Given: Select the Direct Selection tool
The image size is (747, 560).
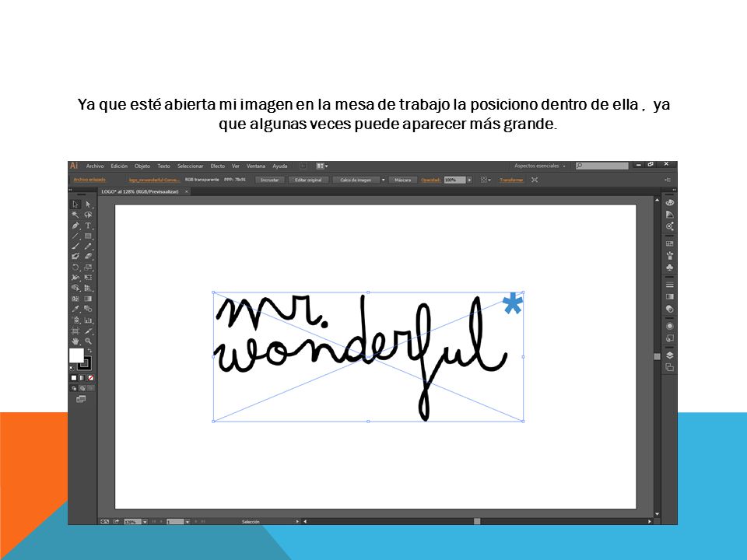Looking at the screenshot, I should click(x=88, y=205).
